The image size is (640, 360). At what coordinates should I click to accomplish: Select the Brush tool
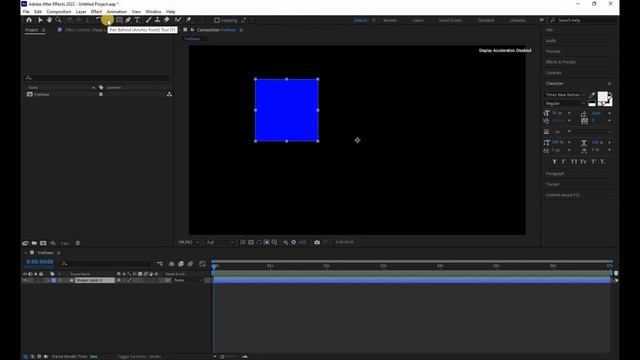click(148, 20)
